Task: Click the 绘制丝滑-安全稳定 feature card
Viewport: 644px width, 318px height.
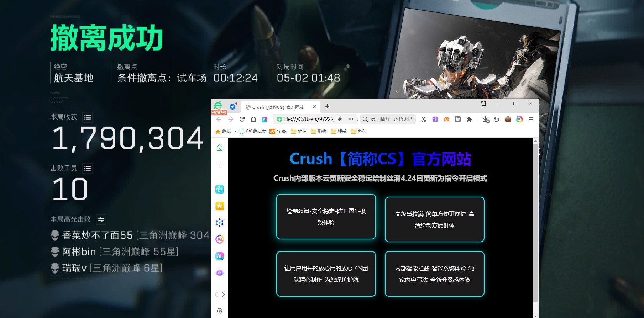Action: [x=326, y=217]
